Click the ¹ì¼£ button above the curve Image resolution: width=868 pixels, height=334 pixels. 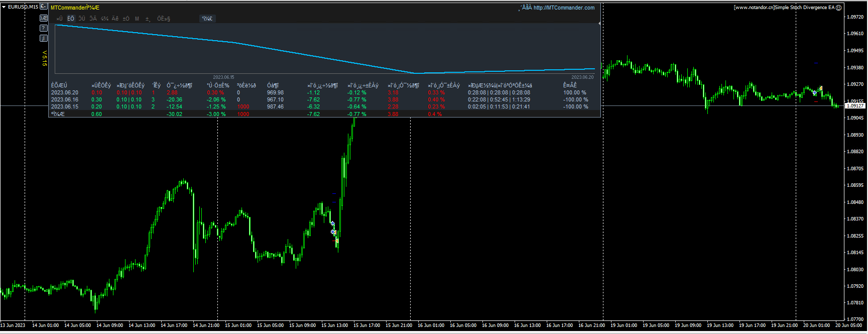[207, 19]
